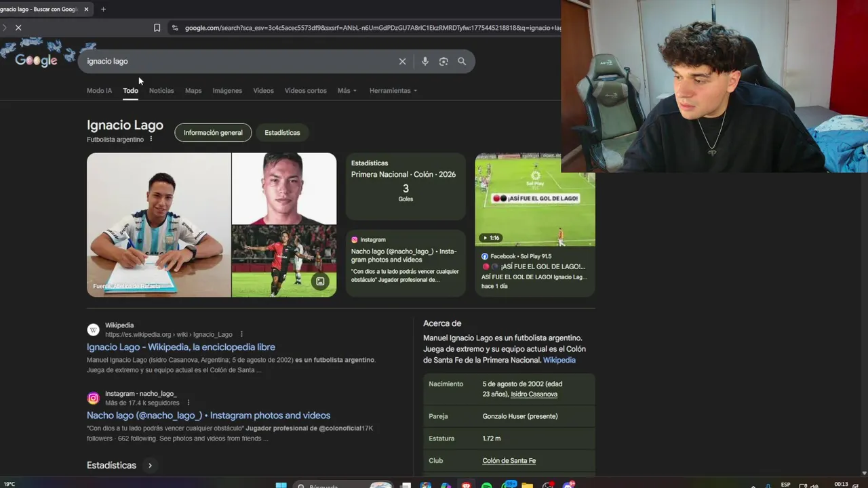
Task: Open Brave browser taskbar icon
Action: click(466, 485)
